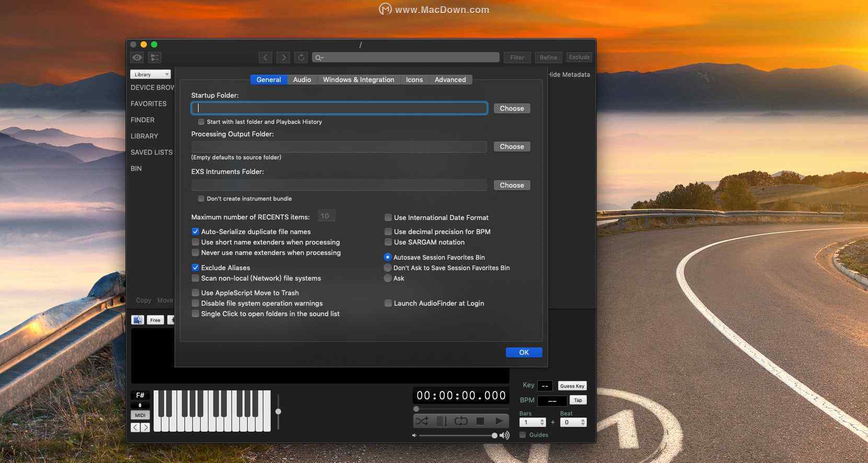Enable Scan non-local (Network) file systems

click(x=195, y=278)
